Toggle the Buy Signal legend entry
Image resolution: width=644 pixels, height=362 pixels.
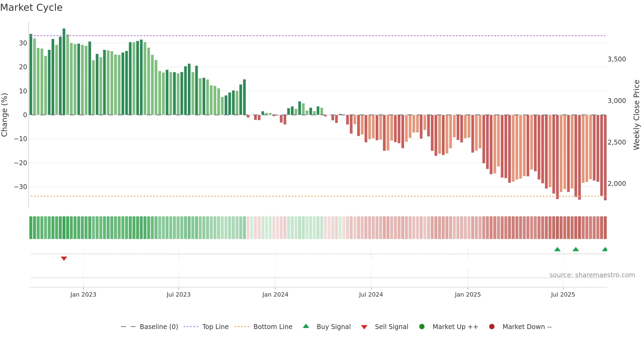point(327,327)
